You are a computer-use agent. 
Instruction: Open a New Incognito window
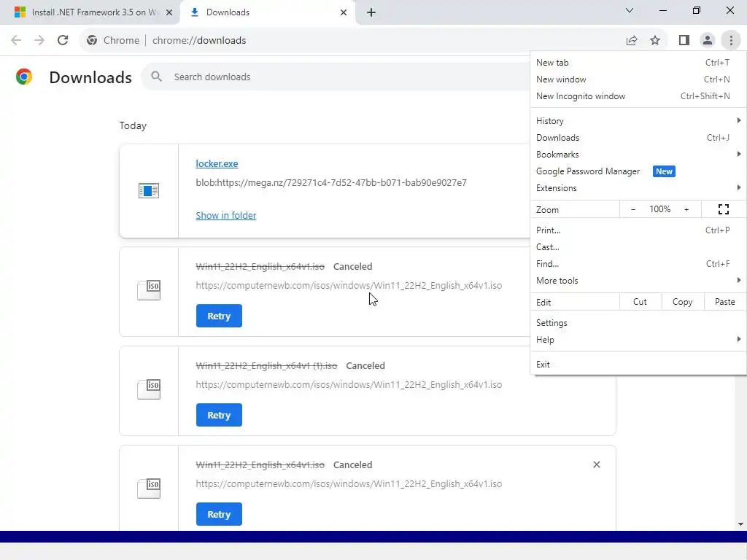[x=638, y=96]
